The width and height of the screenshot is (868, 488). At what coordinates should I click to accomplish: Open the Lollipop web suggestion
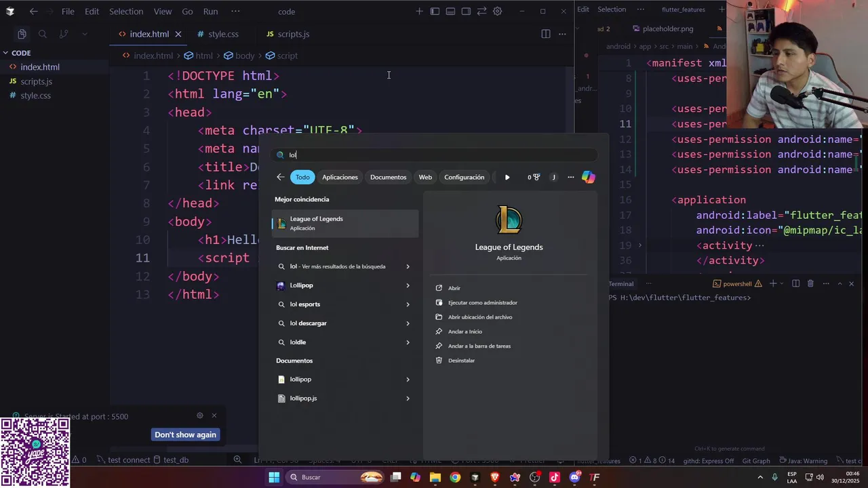[301, 285]
